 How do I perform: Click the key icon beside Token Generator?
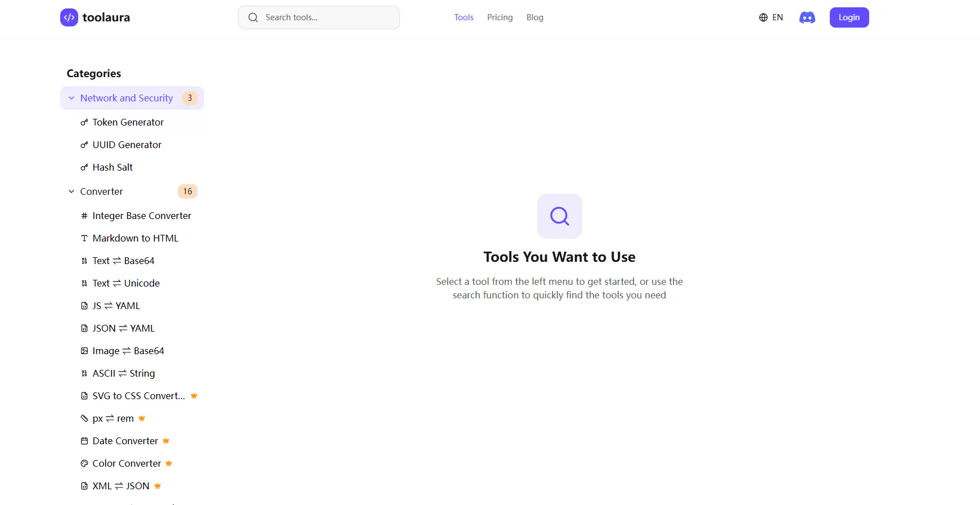pyautogui.click(x=84, y=122)
